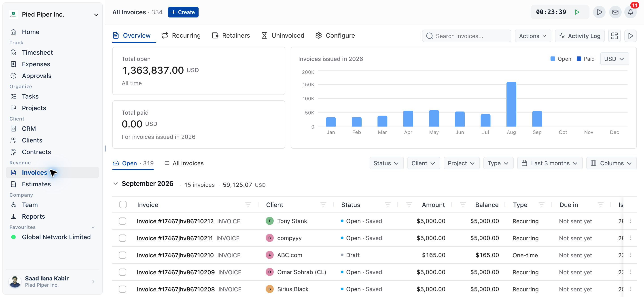The width and height of the screenshot is (644, 297).
Task: Switch to grid layout view icon
Action: [x=614, y=36]
